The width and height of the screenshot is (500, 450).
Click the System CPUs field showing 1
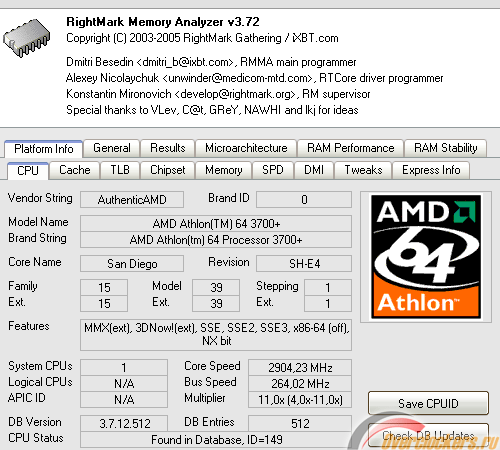tap(124, 367)
